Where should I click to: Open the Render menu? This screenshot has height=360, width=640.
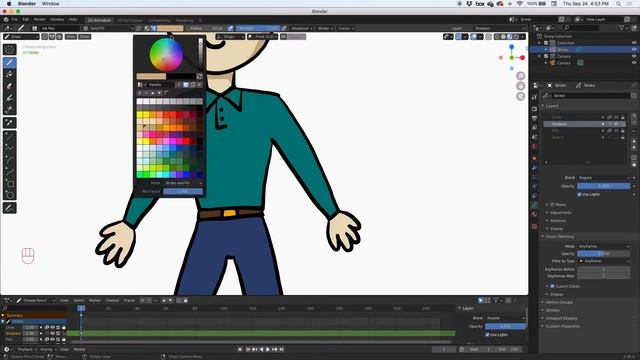(40, 19)
